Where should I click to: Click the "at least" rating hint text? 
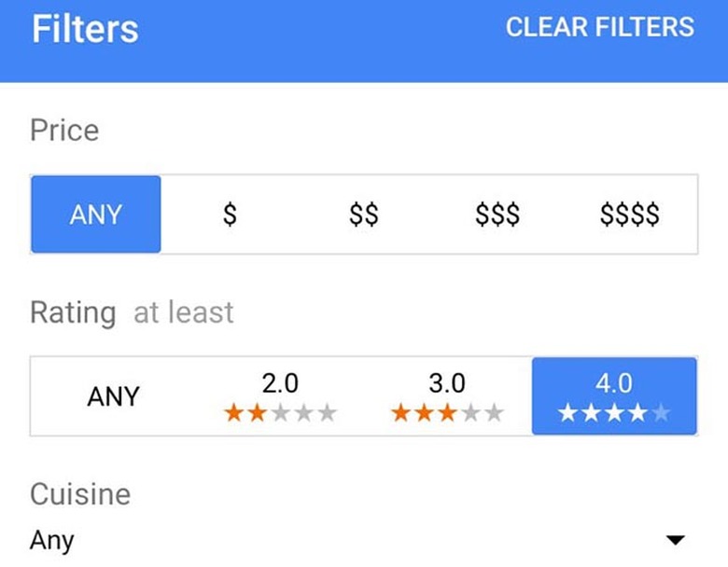point(183,312)
